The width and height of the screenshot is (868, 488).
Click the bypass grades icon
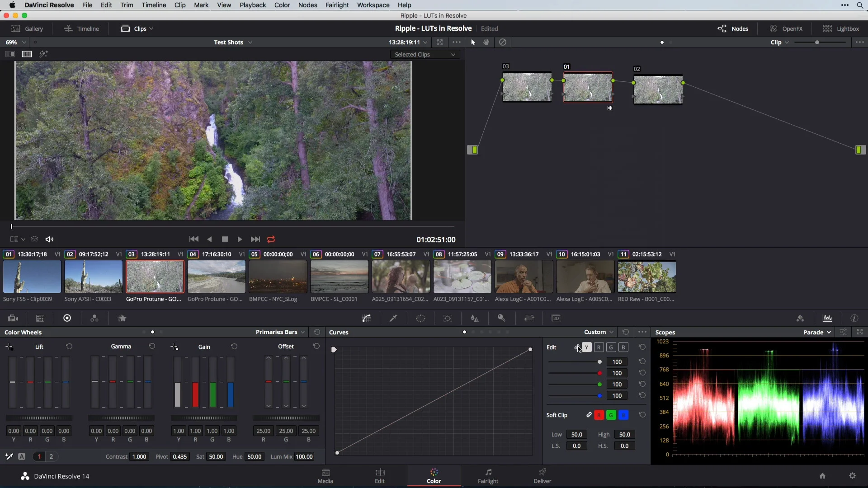tap(503, 42)
